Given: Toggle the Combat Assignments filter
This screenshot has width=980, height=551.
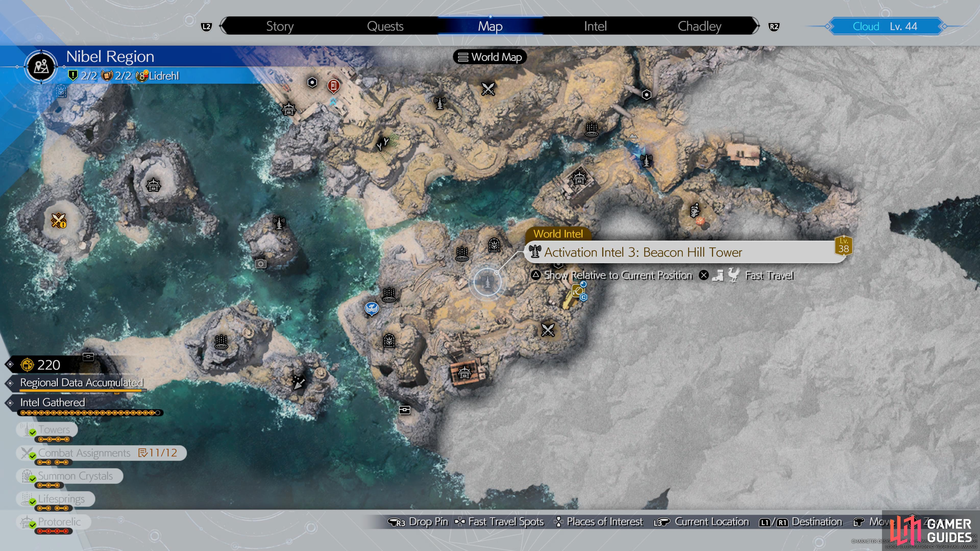Looking at the screenshot, I should click(101, 453).
